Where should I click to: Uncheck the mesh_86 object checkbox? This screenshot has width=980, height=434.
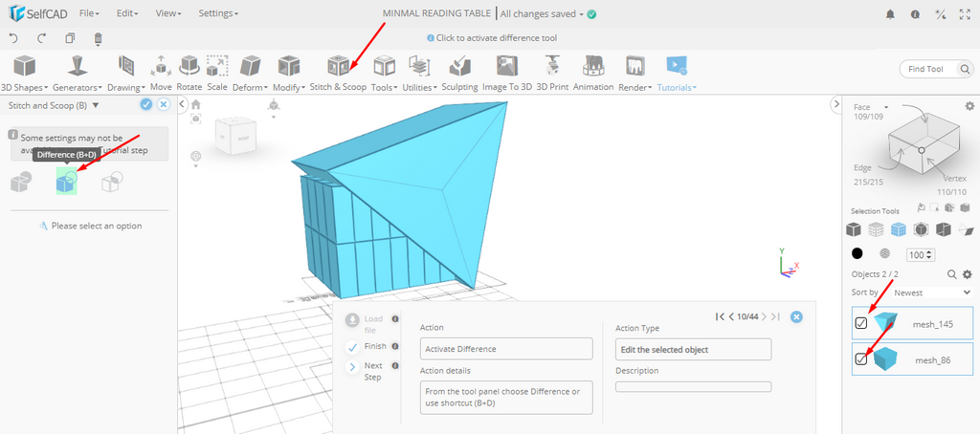pos(861,359)
